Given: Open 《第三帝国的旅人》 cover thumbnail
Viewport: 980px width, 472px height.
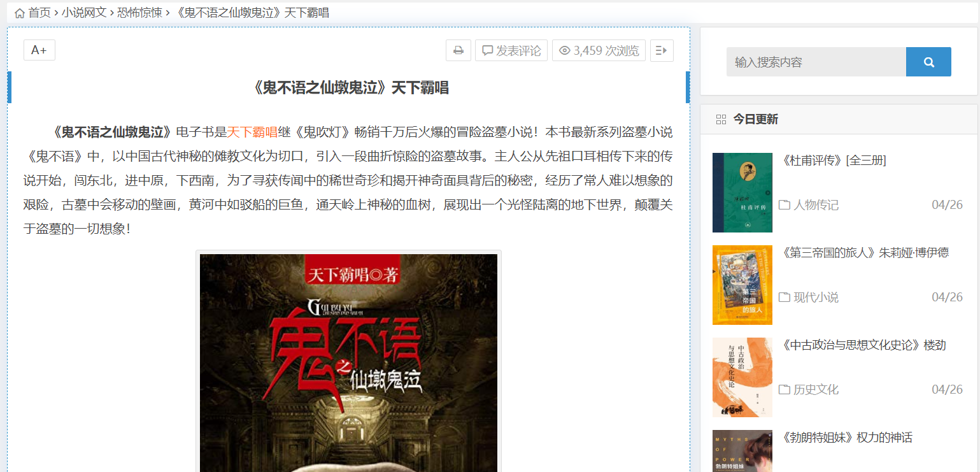Looking at the screenshot, I should 742,285.
